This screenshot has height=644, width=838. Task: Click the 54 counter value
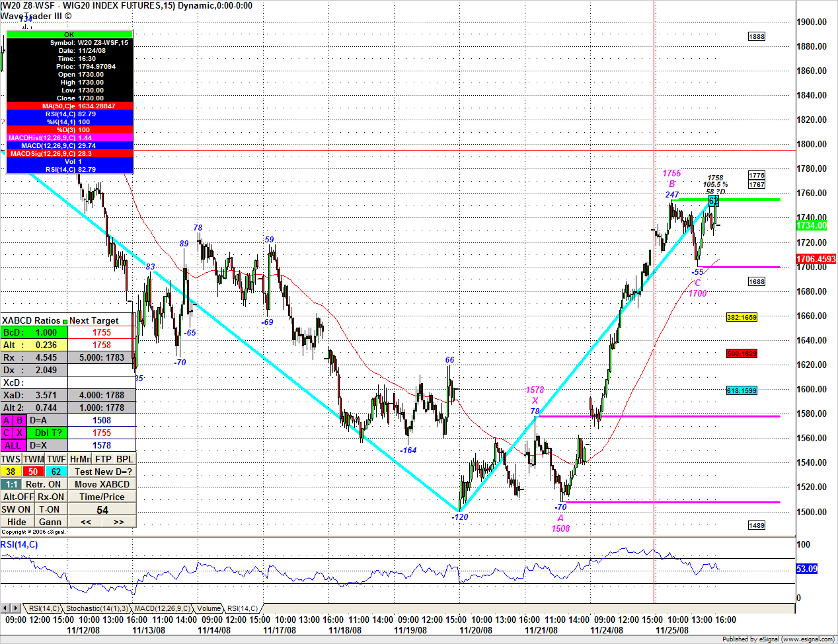(x=102, y=509)
